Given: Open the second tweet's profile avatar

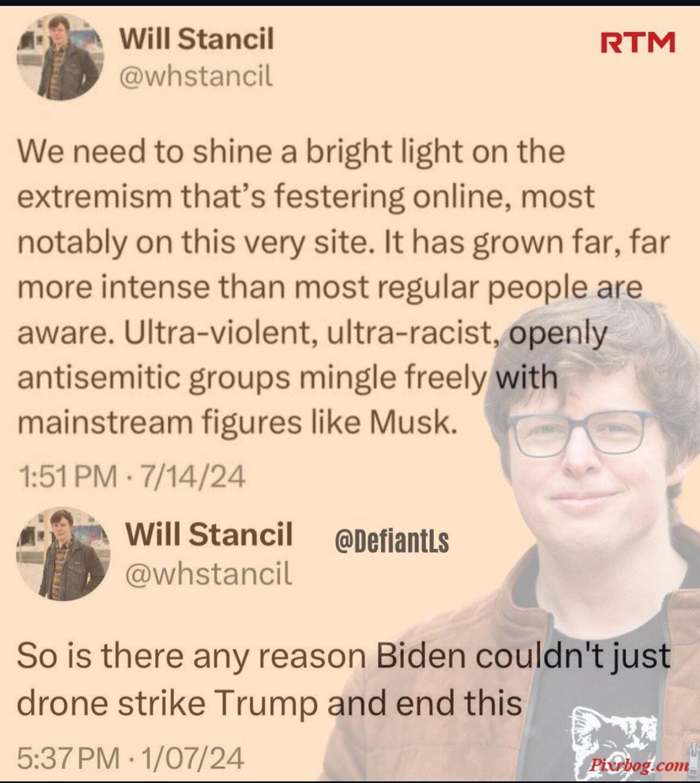Looking at the screenshot, I should click(x=63, y=554).
